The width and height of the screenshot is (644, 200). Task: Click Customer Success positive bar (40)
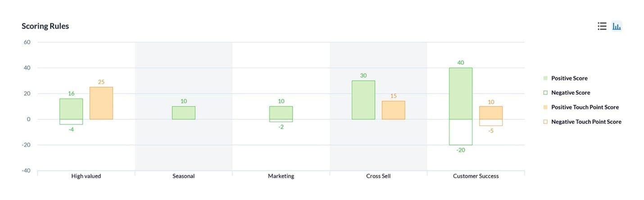[x=461, y=93]
